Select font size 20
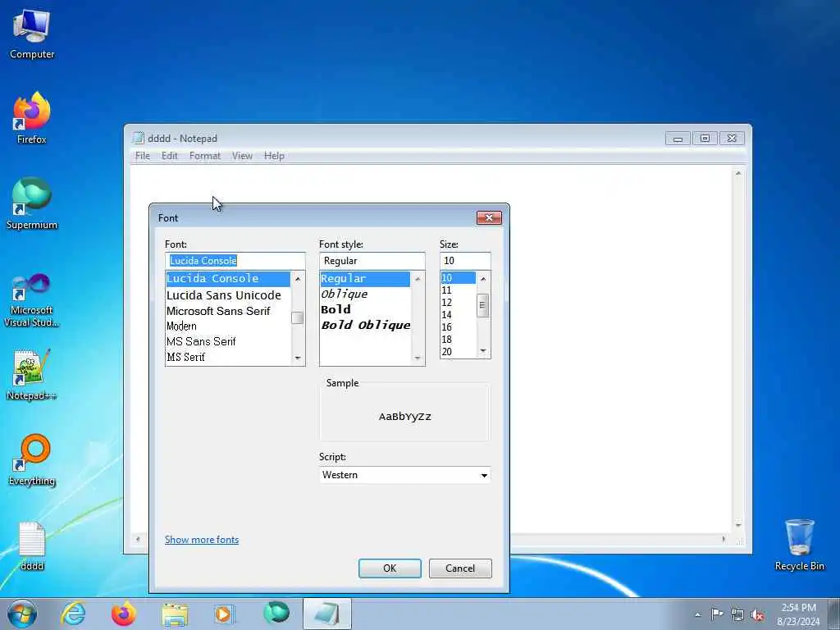 click(x=458, y=352)
